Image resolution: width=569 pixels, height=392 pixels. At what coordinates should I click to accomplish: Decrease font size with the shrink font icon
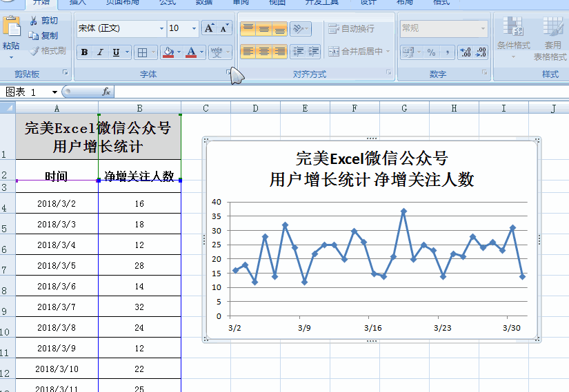pyautogui.click(x=225, y=28)
